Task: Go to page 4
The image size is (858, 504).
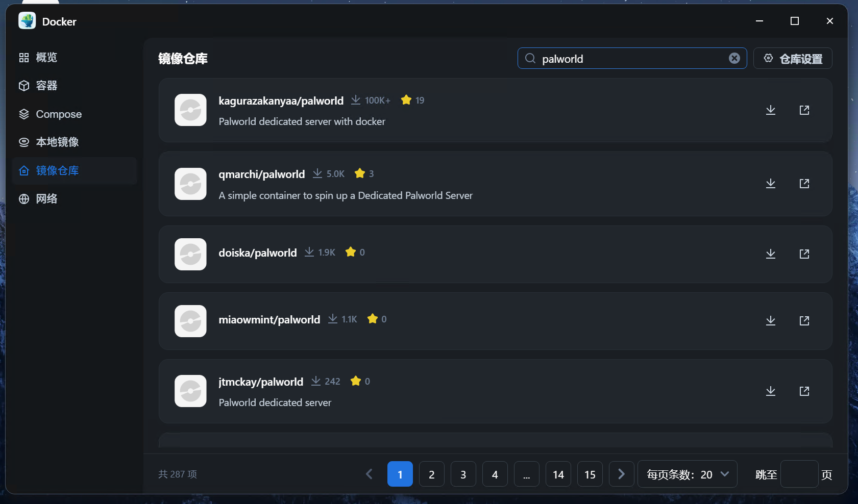Action: (x=495, y=474)
